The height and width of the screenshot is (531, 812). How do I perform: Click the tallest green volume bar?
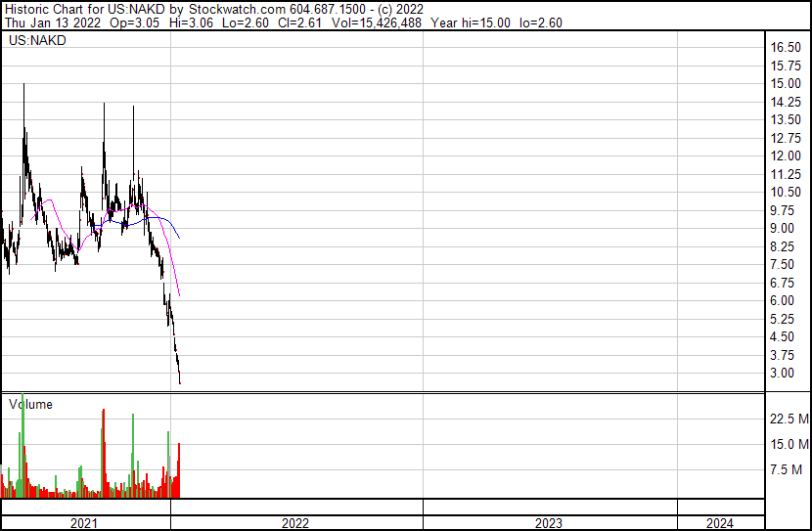pos(23,445)
